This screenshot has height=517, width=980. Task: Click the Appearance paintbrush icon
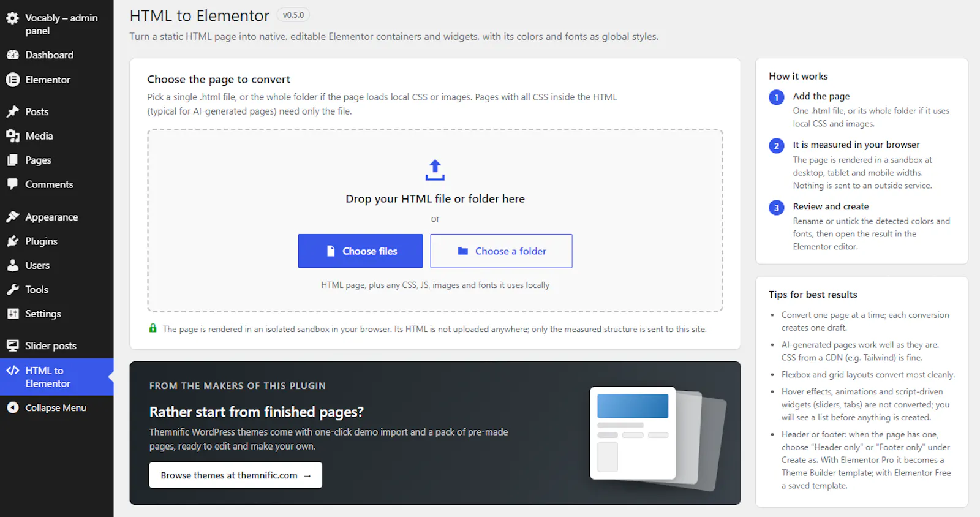pyautogui.click(x=13, y=217)
